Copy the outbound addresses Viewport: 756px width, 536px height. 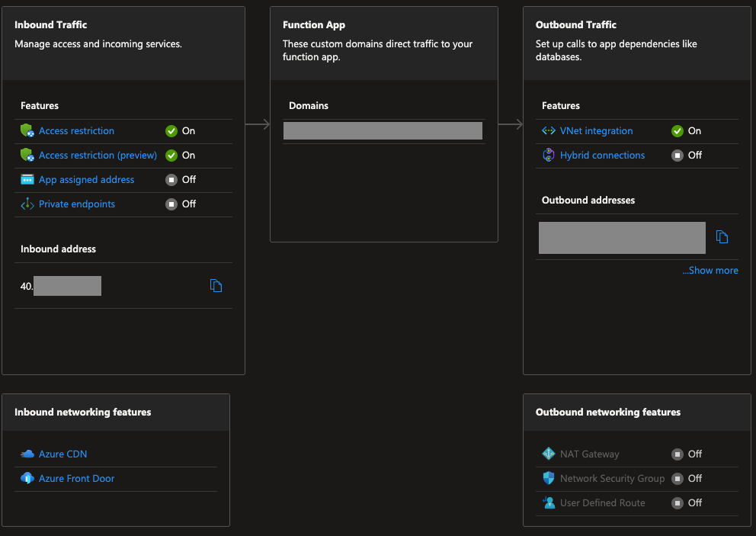[722, 237]
